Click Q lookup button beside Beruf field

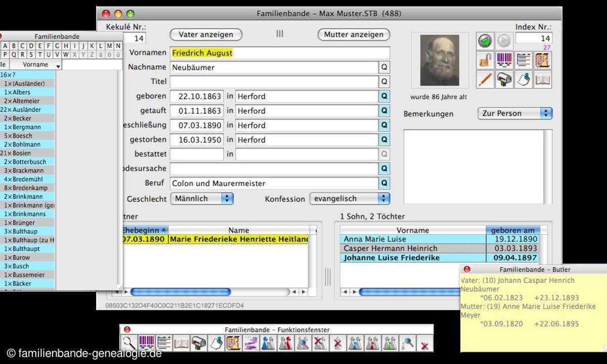pos(384,184)
